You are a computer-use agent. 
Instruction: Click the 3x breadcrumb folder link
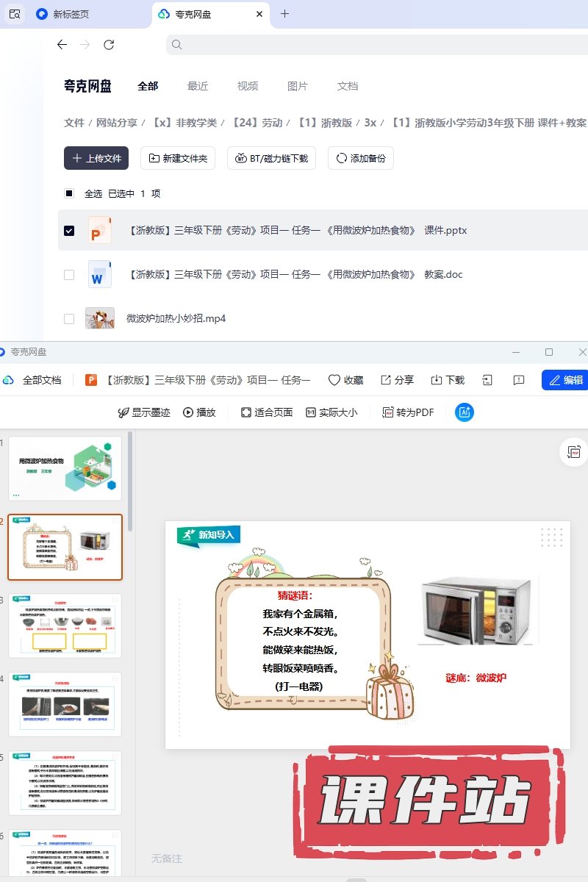[370, 123]
